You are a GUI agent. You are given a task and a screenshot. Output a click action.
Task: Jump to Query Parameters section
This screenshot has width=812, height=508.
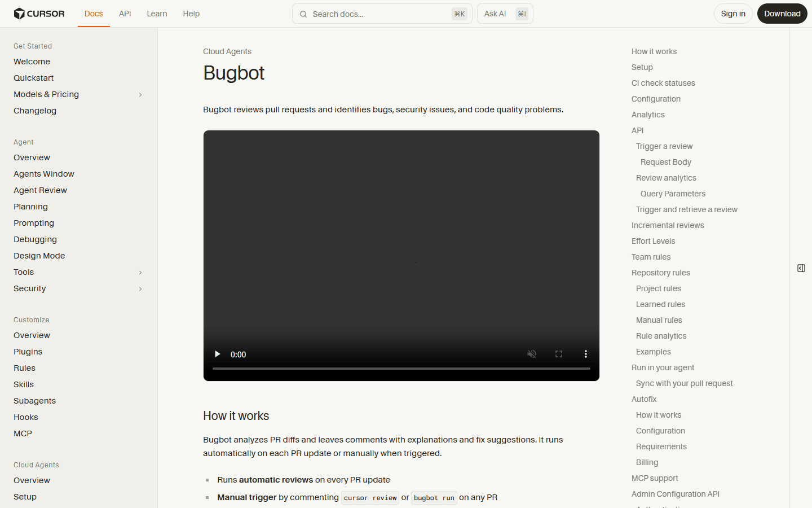(673, 194)
